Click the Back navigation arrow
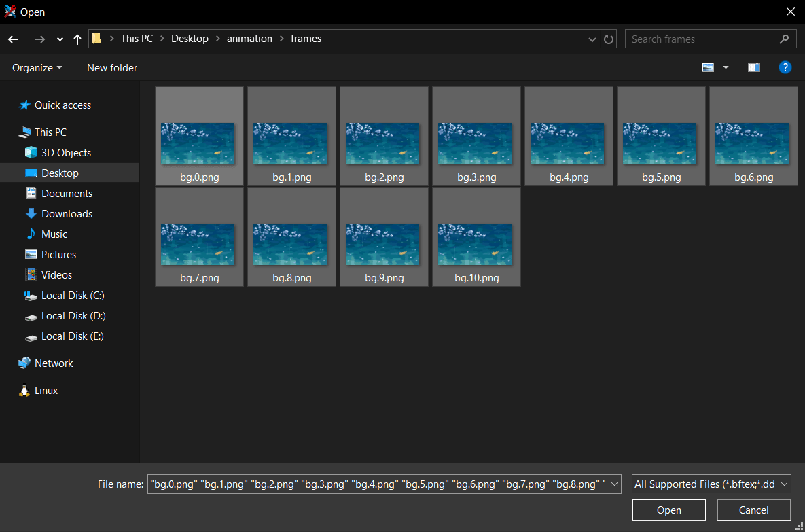 tap(13, 39)
